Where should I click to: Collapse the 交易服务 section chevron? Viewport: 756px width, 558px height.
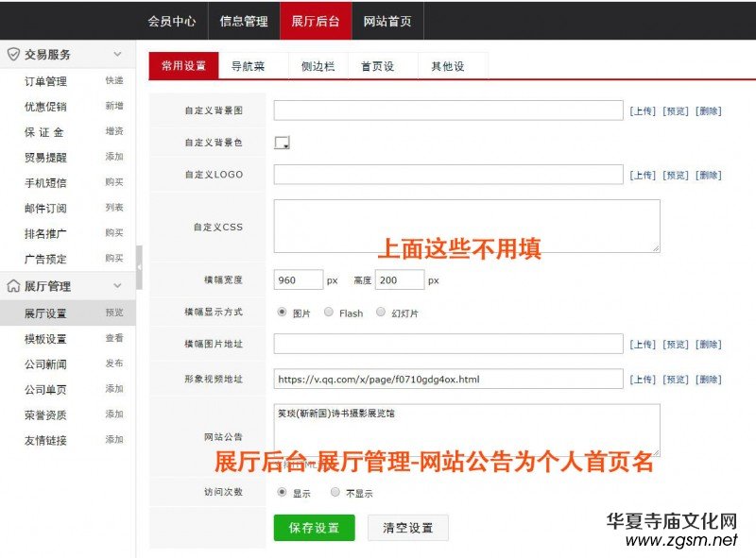pos(117,55)
